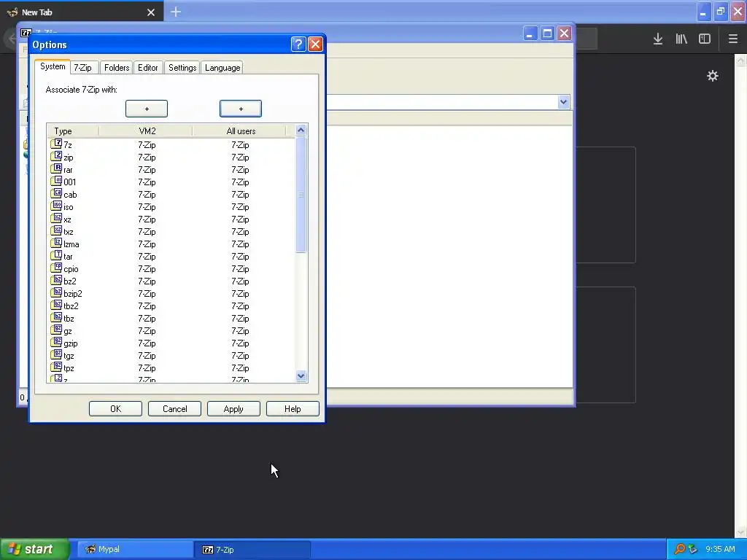Sort by the Type column header
747x560 pixels.
click(x=73, y=131)
